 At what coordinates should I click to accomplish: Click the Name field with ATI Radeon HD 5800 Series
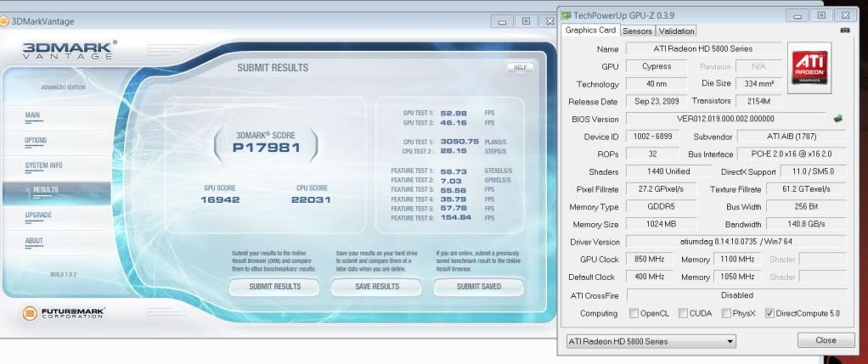point(703,48)
